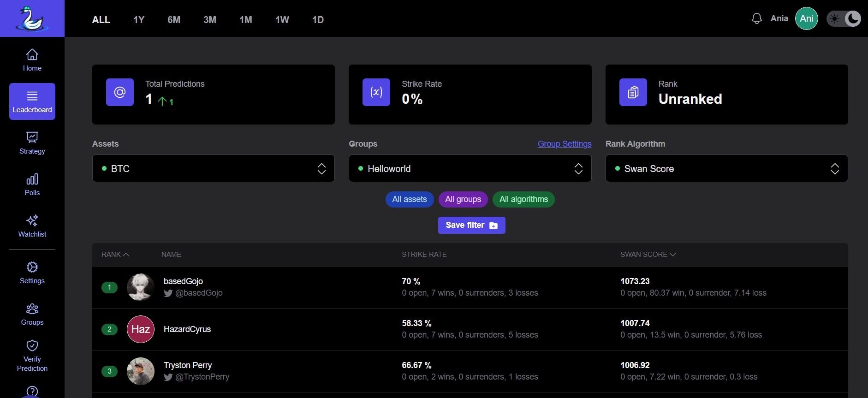
Task: Click the 58.33 % strike rate value
Action: coord(416,323)
